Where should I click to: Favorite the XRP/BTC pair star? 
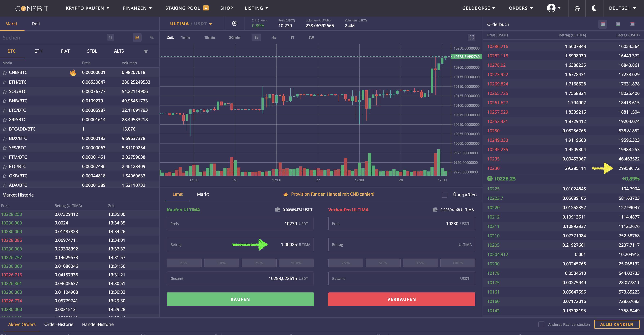coord(5,120)
